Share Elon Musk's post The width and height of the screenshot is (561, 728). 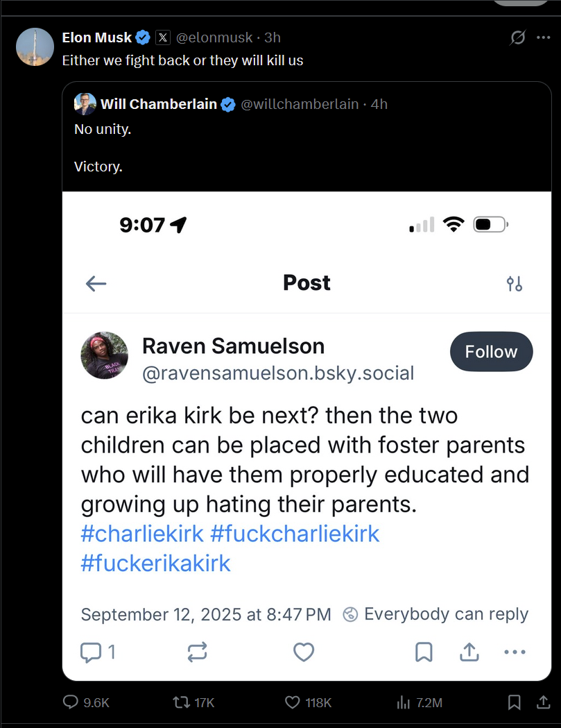(x=544, y=702)
